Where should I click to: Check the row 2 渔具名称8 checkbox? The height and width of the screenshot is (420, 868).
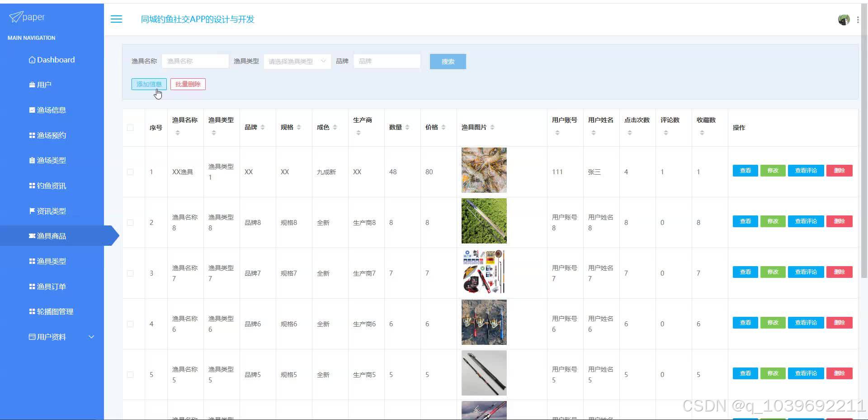[130, 223]
